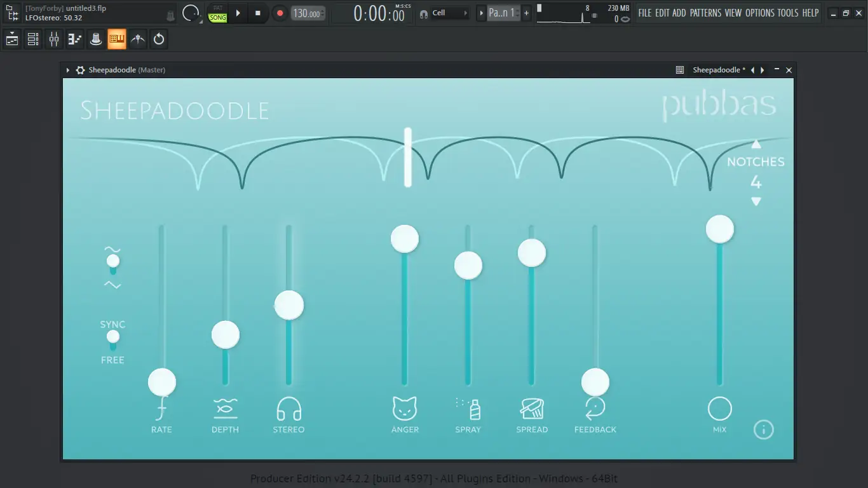Click the Spread icon
The width and height of the screenshot is (868, 488).
pos(532,408)
